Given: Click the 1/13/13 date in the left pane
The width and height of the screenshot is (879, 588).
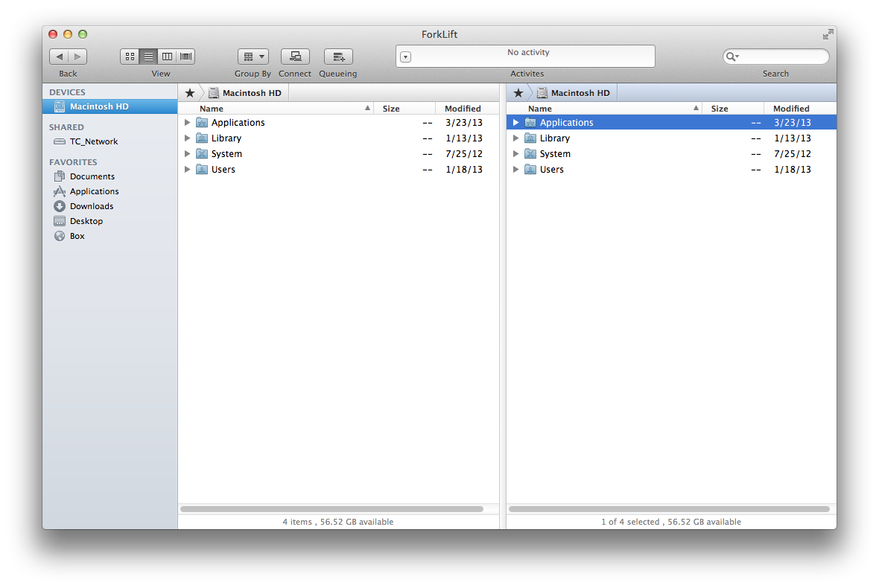Looking at the screenshot, I should (x=463, y=138).
